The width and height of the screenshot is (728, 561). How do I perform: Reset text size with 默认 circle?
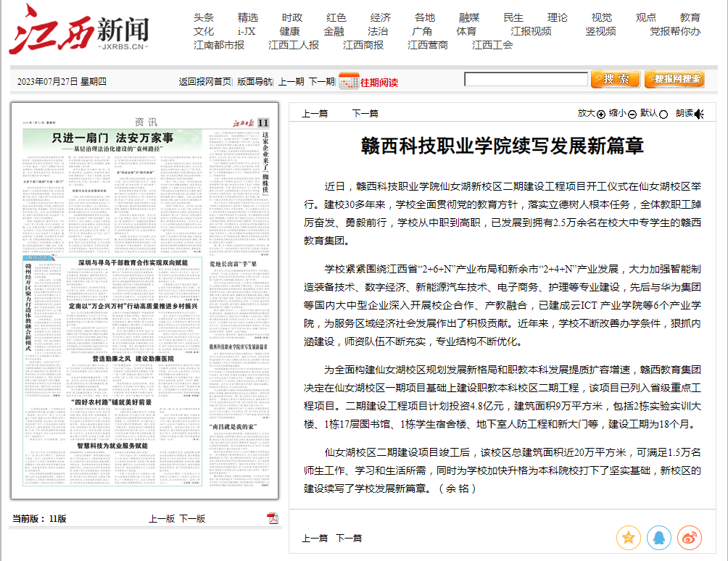click(663, 114)
